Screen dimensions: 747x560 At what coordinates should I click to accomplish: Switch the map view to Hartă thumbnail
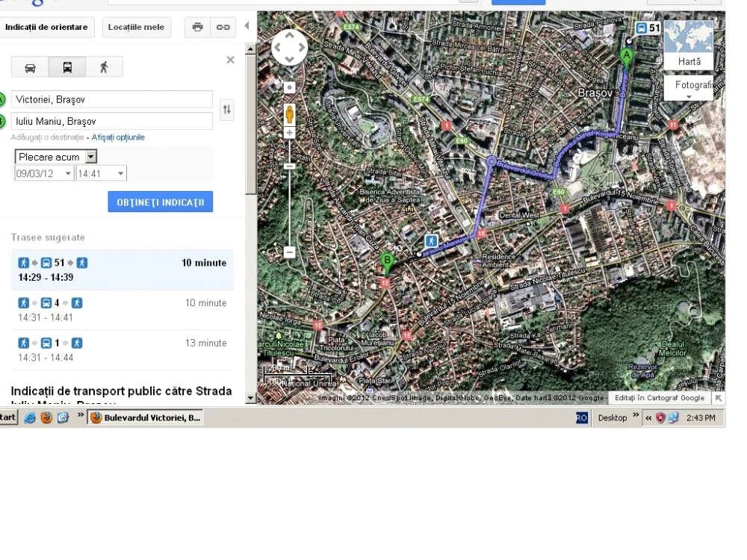click(x=689, y=45)
